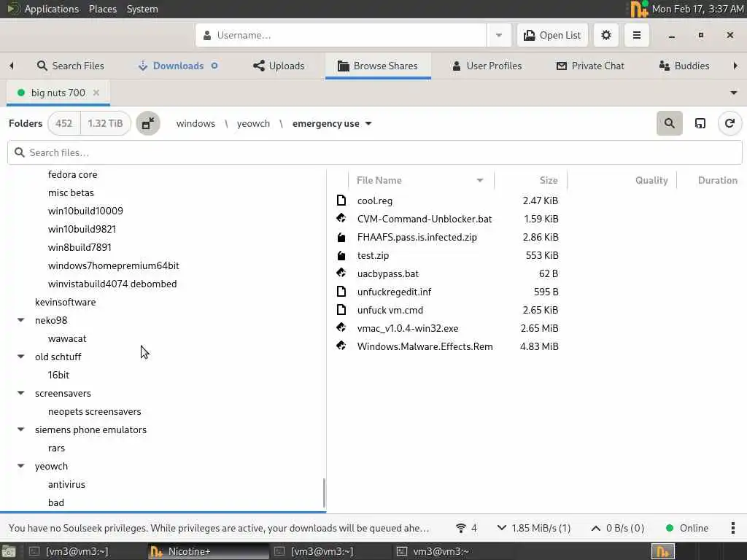Select the win10build10009 folder
The width and height of the screenshot is (747, 560).
click(85, 211)
